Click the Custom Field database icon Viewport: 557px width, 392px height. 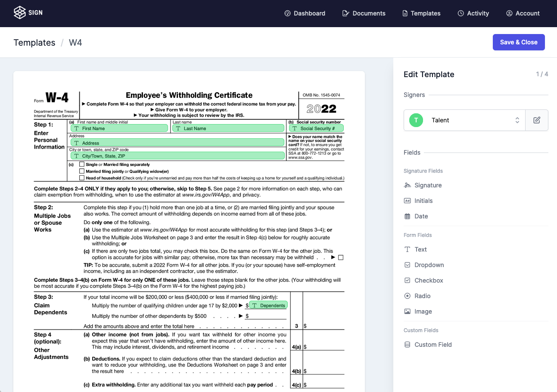coord(407,345)
